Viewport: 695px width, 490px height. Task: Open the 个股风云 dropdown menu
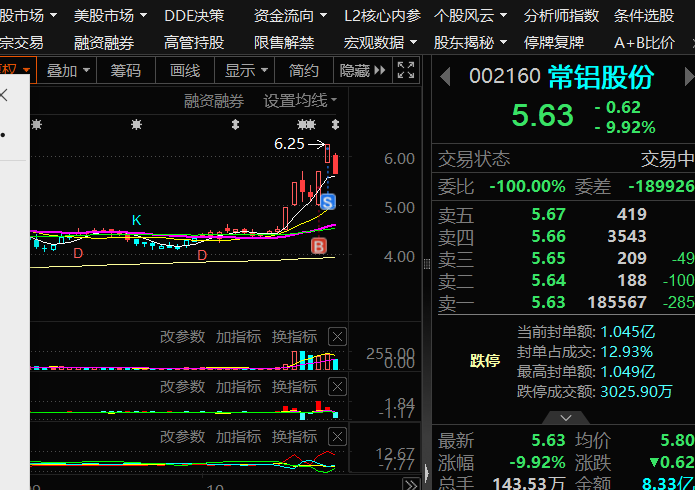click(x=470, y=16)
